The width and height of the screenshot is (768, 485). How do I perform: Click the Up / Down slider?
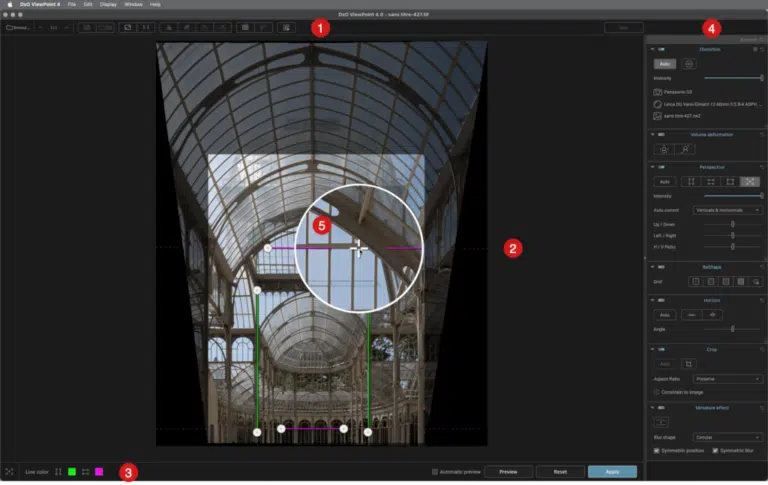(x=733, y=224)
